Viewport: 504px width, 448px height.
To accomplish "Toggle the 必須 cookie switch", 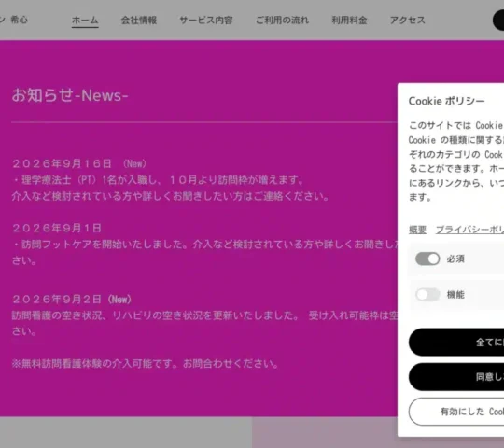I will point(427,259).
